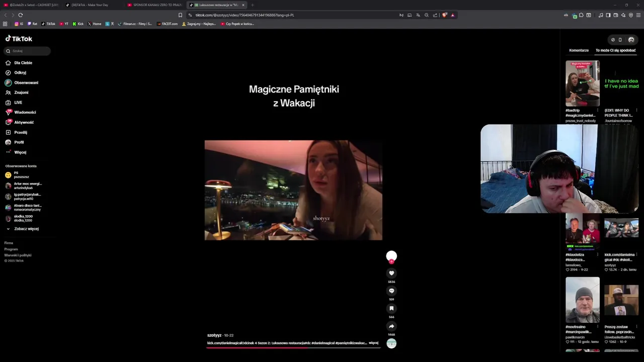Open options for #noufrealno suggested video
The width and height of the screenshot is (644, 362).
[x=598, y=327]
